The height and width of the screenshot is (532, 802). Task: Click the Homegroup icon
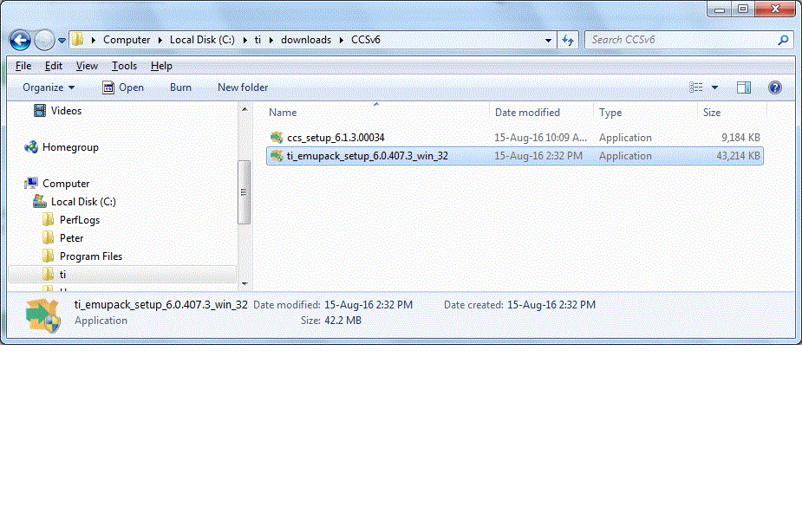click(x=30, y=147)
